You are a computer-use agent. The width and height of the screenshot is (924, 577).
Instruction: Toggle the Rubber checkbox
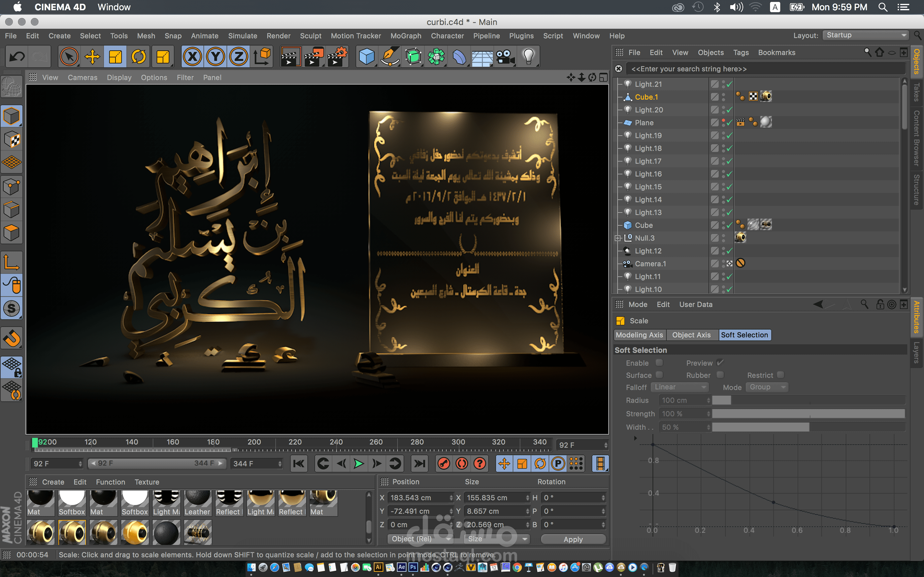pyautogui.click(x=720, y=375)
